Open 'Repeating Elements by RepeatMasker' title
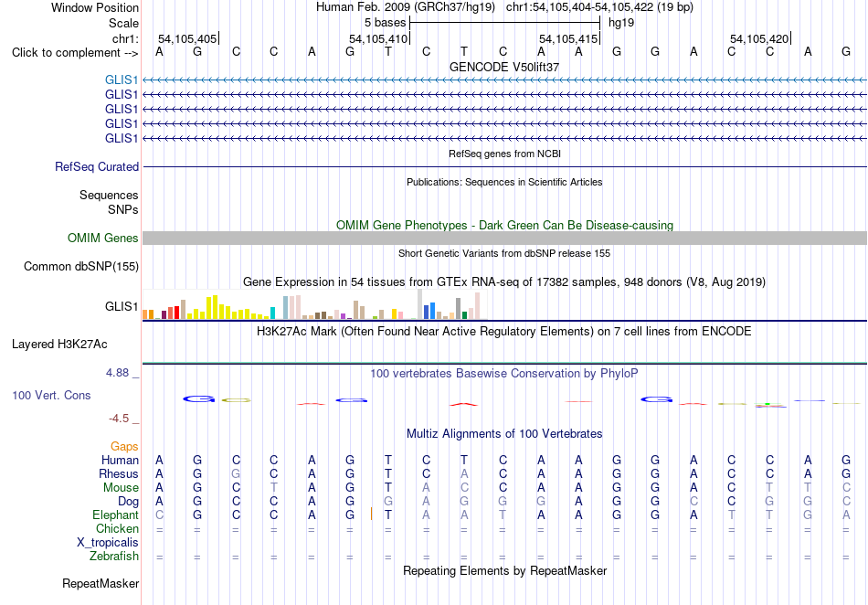Image resolution: width=868 pixels, height=605 pixels. pyautogui.click(x=504, y=571)
